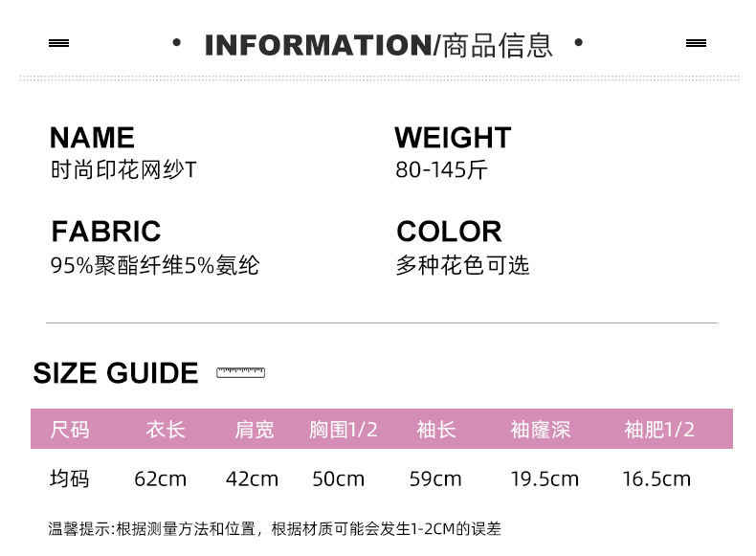Click the 袖长 column header
The height and width of the screenshot is (556, 756).
pyautogui.click(x=435, y=430)
